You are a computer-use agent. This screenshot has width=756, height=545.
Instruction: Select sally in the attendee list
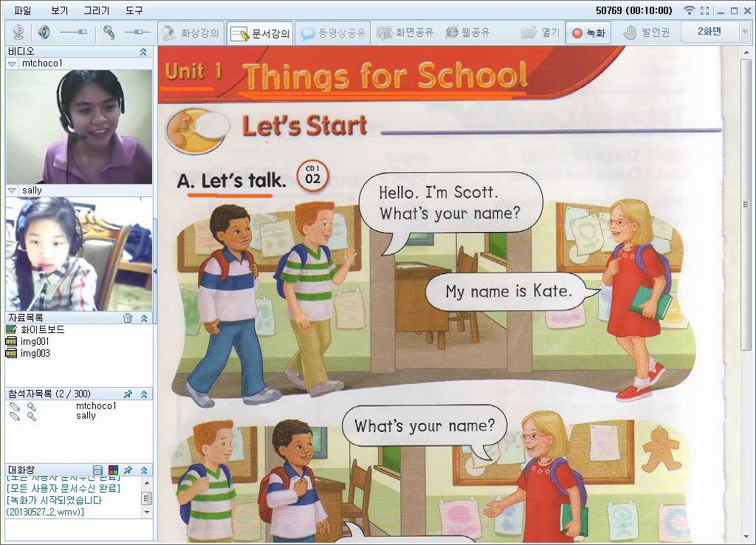86,415
